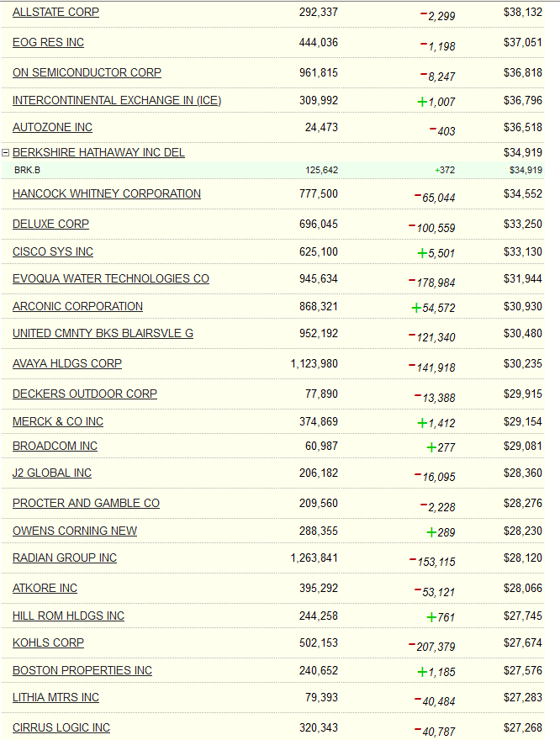560x740 pixels.
Task: Select AutoZone value $36,518
Action: (523, 128)
